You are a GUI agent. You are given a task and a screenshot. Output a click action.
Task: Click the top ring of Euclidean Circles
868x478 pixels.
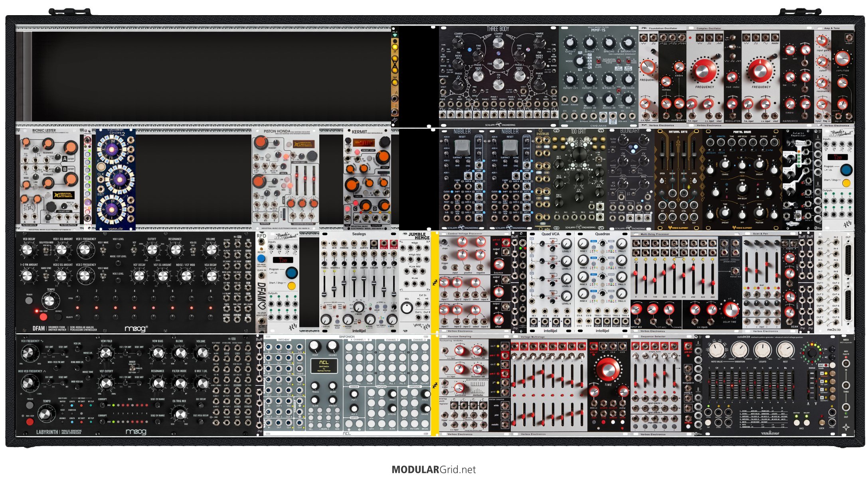111,149
